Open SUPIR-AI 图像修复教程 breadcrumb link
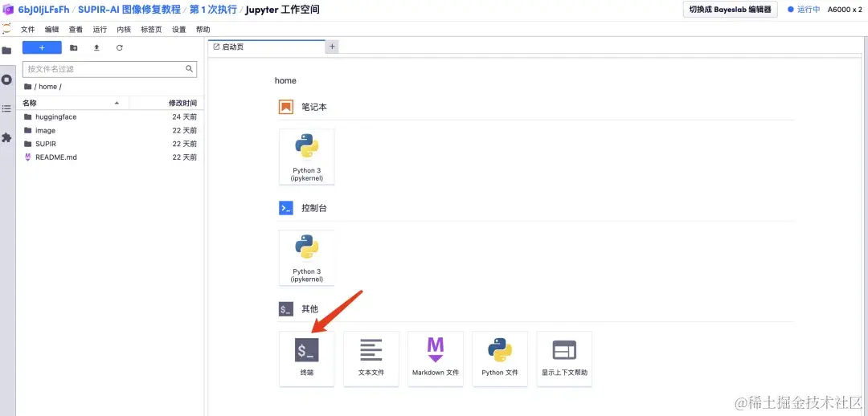Image resolution: width=868 pixels, height=416 pixels. click(x=129, y=10)
